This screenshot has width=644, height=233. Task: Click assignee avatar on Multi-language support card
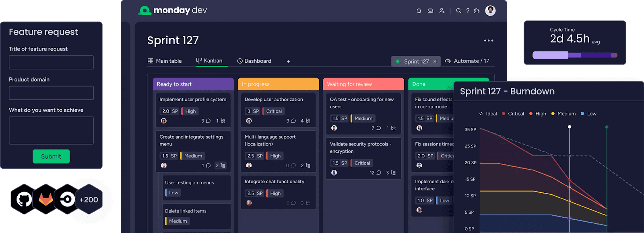(249, 166)
